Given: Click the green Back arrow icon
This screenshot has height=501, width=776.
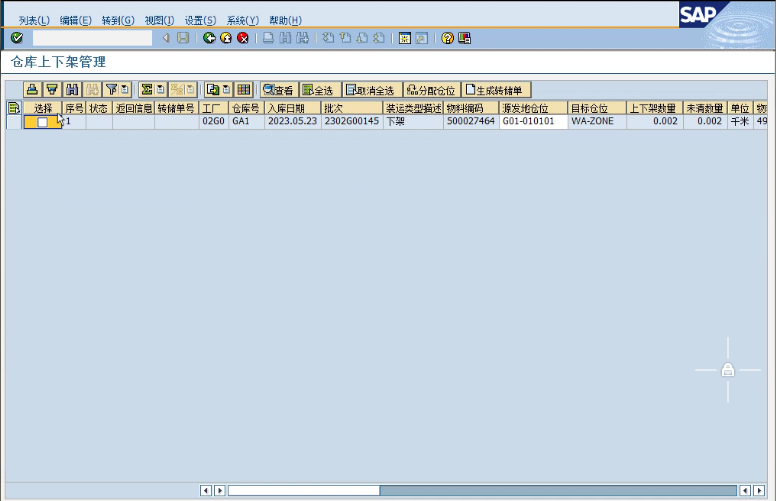Looking at the screenshot, I should (x=209, y=38).
